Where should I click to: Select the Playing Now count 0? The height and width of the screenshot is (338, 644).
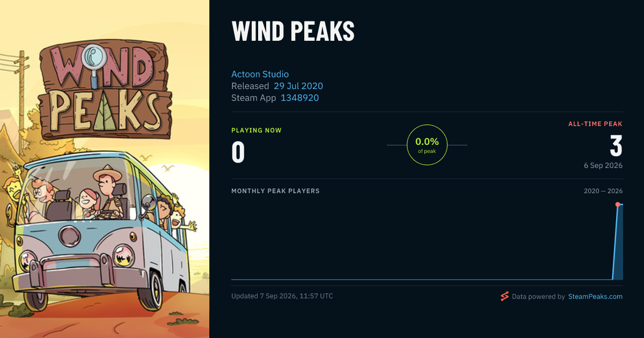[x=238, y=152]
